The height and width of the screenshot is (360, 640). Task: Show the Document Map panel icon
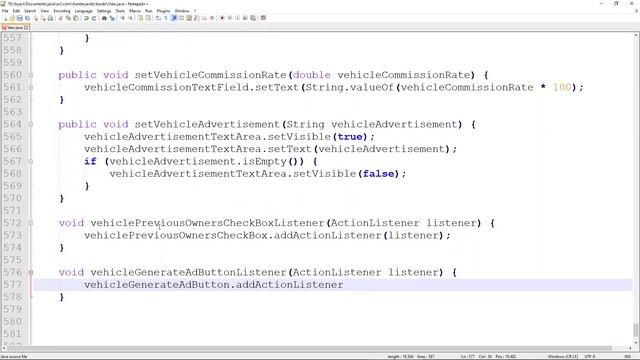point(189,18)
